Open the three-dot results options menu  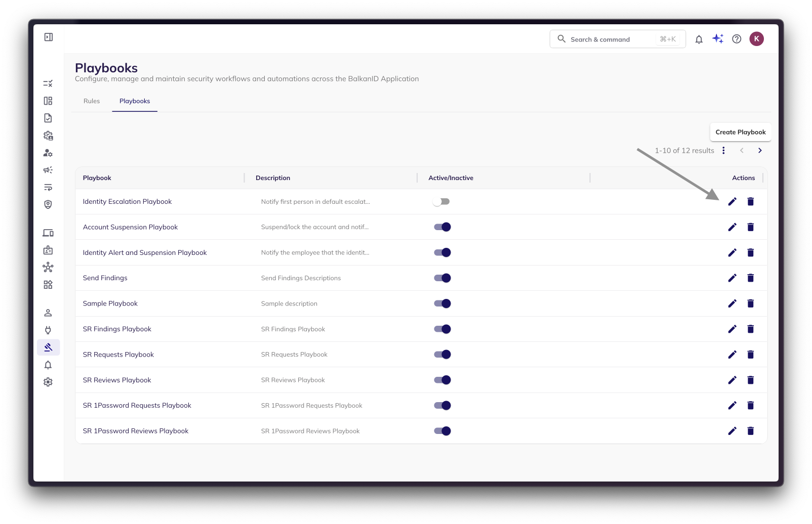[723, 151]
